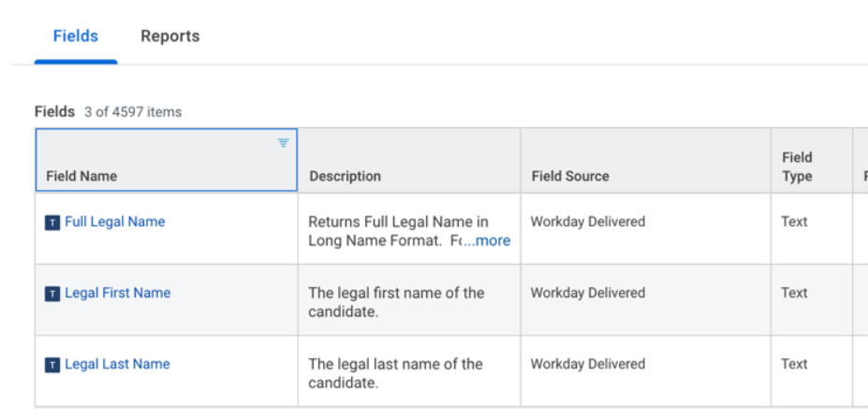Click Workday Delivered in Legal First Name row
868x420 pixels.
pos(587,293)
